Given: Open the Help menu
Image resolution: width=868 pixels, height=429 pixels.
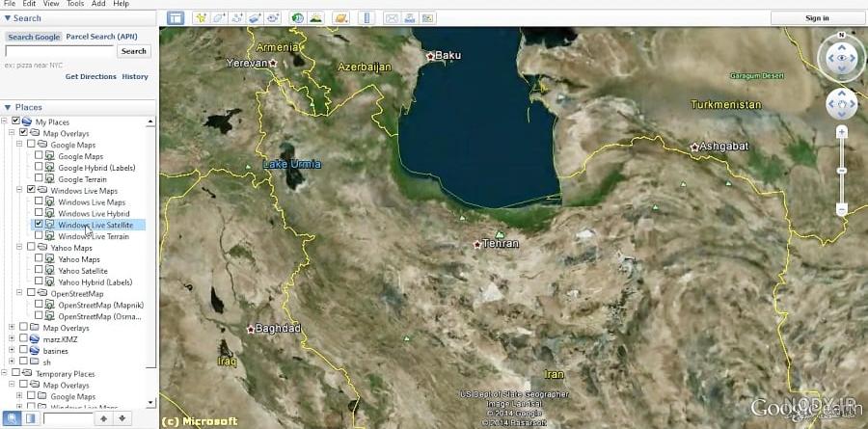Looking at the screenshot, I should (121, 3).
